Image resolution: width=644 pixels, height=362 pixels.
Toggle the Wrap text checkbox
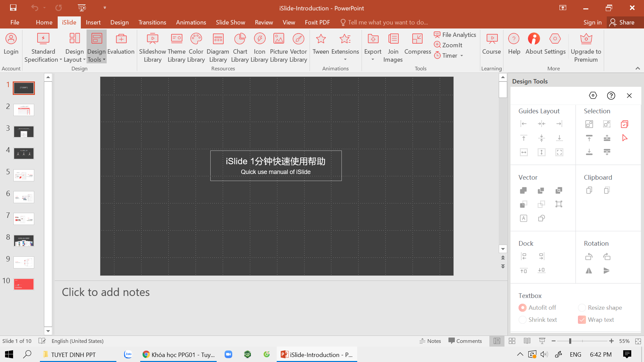tap(582, 320)
